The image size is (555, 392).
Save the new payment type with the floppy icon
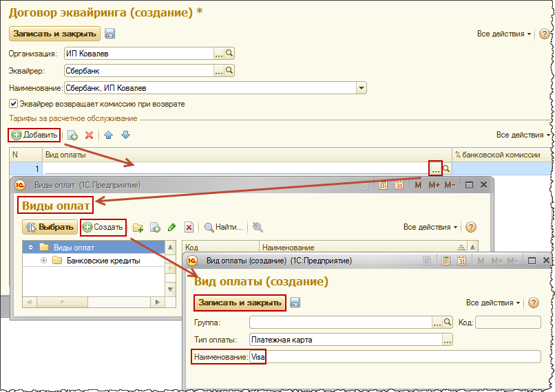click(x=295, y=303)
